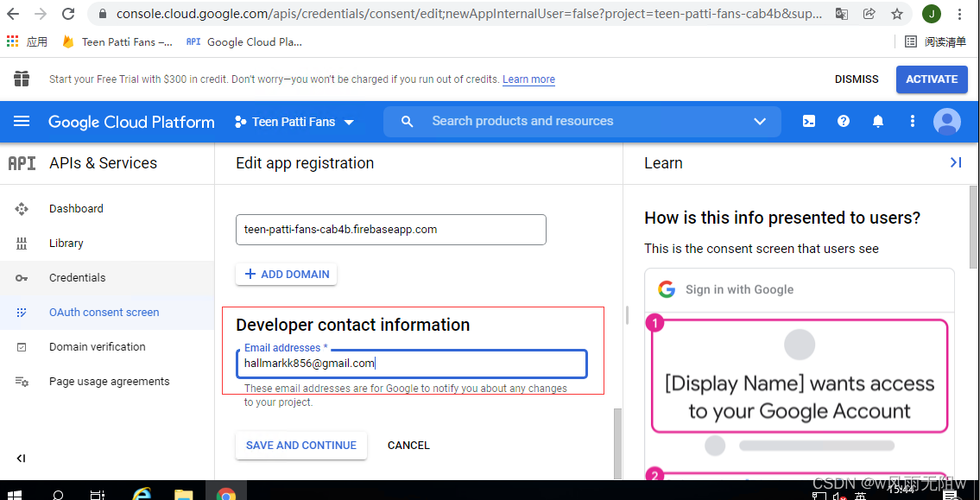Go to Credentials in the sidebar

[77, 278]
